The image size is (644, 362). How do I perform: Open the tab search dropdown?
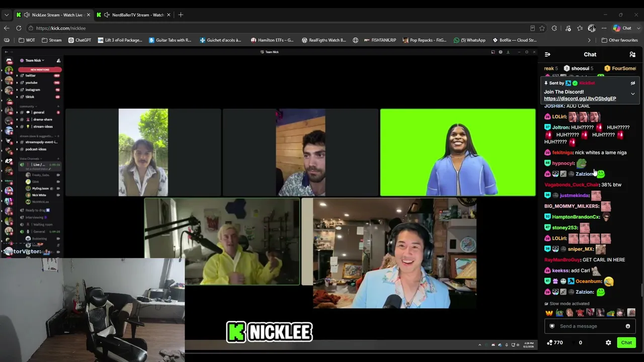[x=7, y=15]
